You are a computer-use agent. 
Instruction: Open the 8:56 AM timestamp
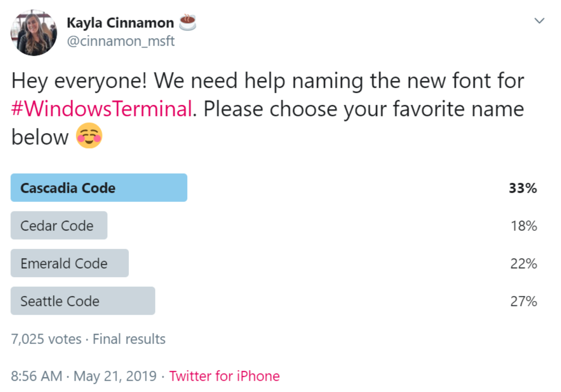37,376
